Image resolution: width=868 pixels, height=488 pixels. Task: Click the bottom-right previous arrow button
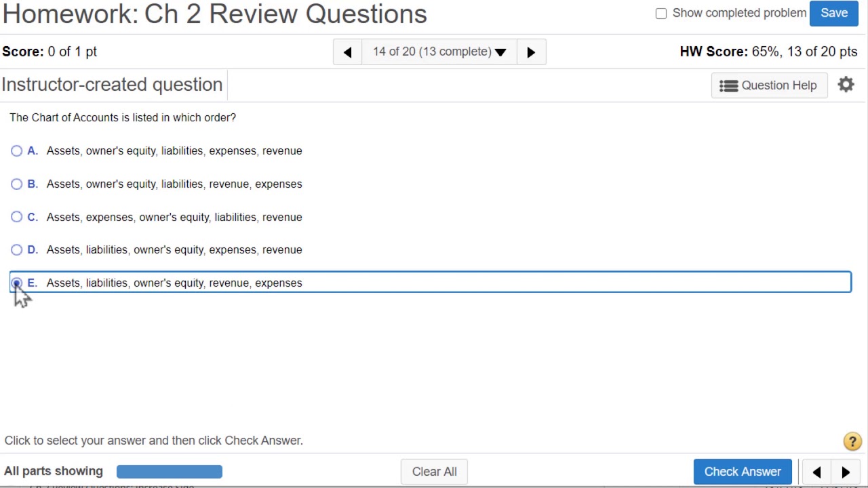pos(816,472)
